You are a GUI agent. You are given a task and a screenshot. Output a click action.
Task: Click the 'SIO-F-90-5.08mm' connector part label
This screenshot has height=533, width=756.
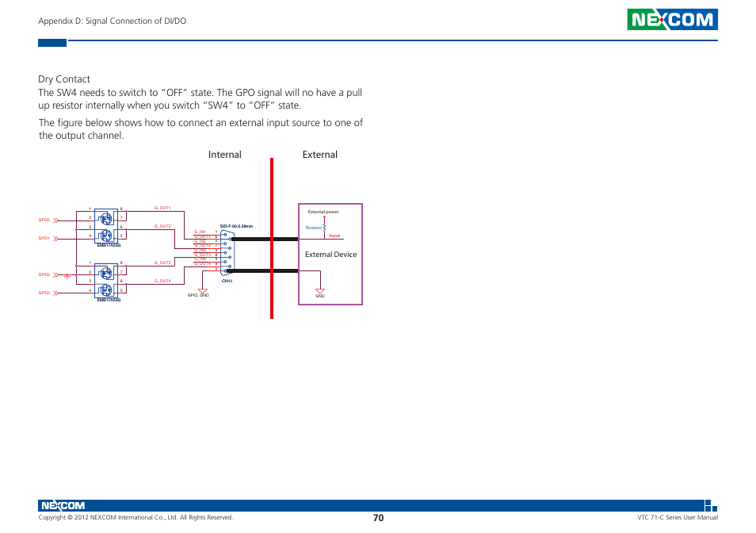(236, 226)
